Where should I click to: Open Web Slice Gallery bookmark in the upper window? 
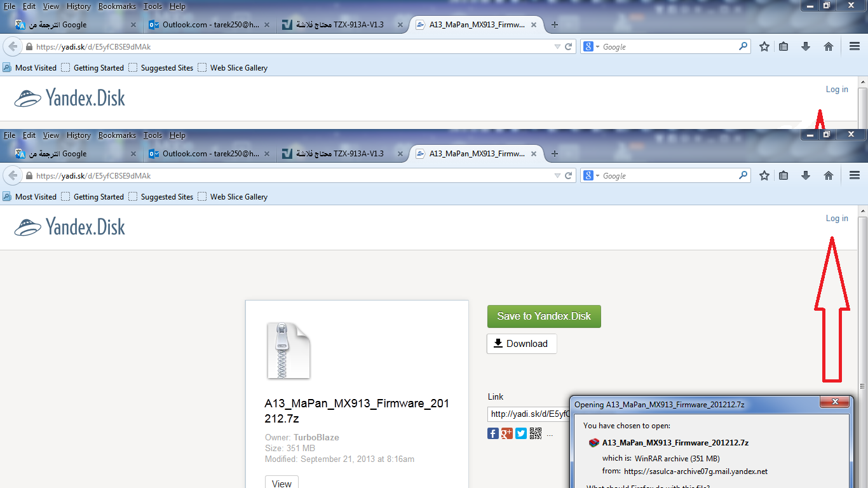tap(233, 68)
